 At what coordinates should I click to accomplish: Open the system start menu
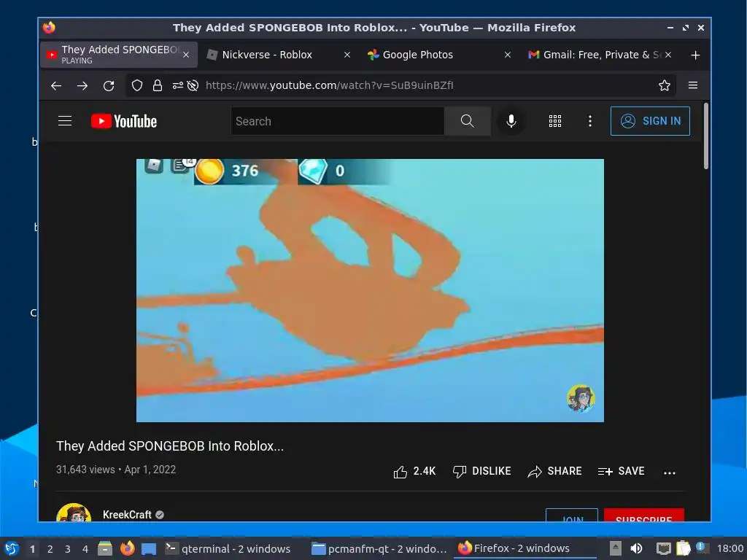point(12,549)
